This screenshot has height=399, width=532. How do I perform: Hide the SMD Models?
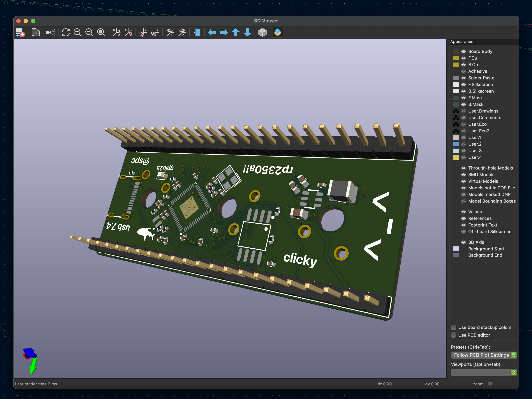point(464,175)
